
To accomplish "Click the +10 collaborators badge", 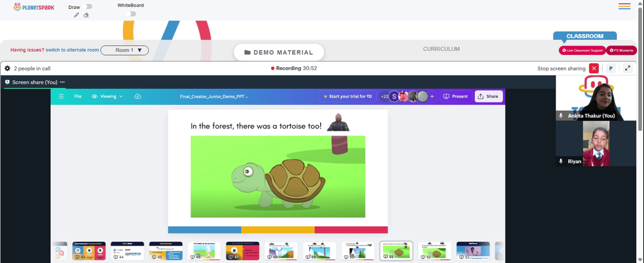I will (384, 97).
